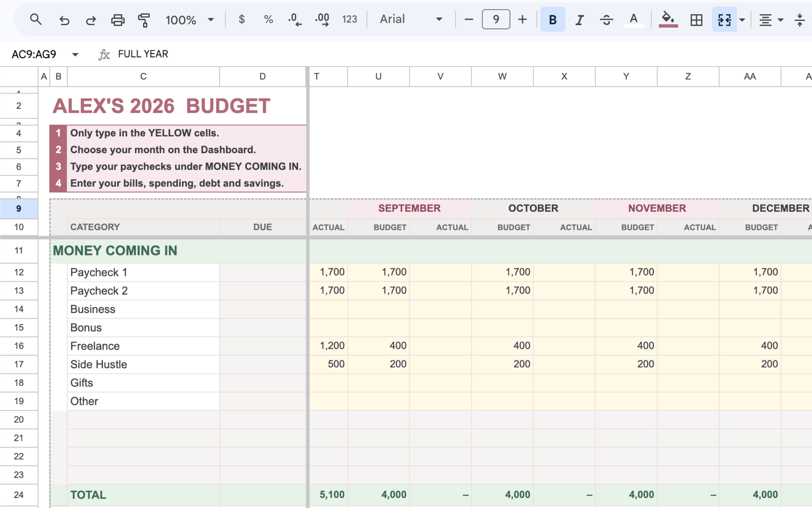Select column D header

(x=262, y=76)
